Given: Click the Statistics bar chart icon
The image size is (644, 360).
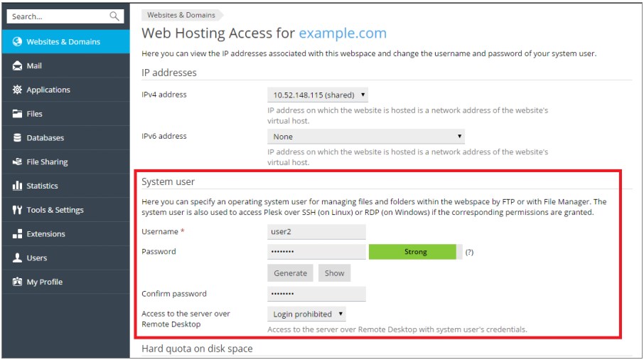Looking at the screenshot, I should click(17, 186).
